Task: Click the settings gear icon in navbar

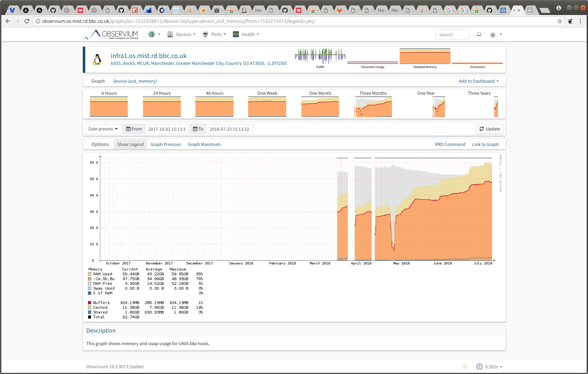Action: click(493, 35)
